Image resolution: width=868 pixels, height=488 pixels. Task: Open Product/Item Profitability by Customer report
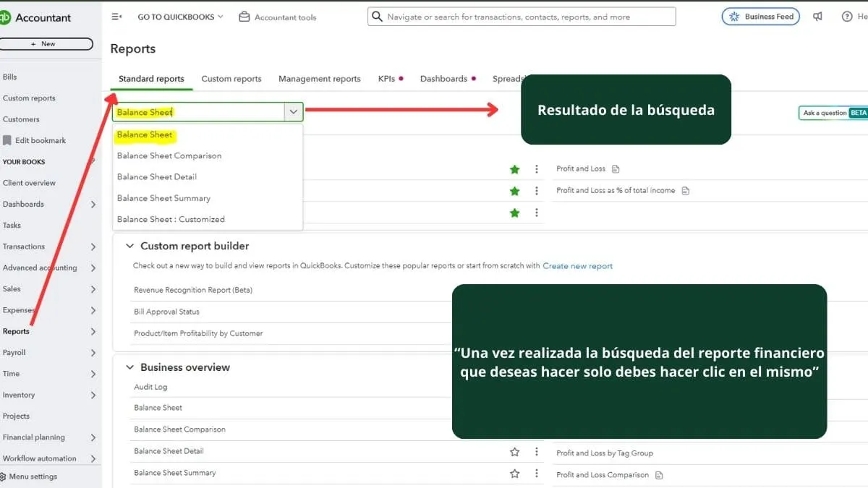(x=198, y=333)
